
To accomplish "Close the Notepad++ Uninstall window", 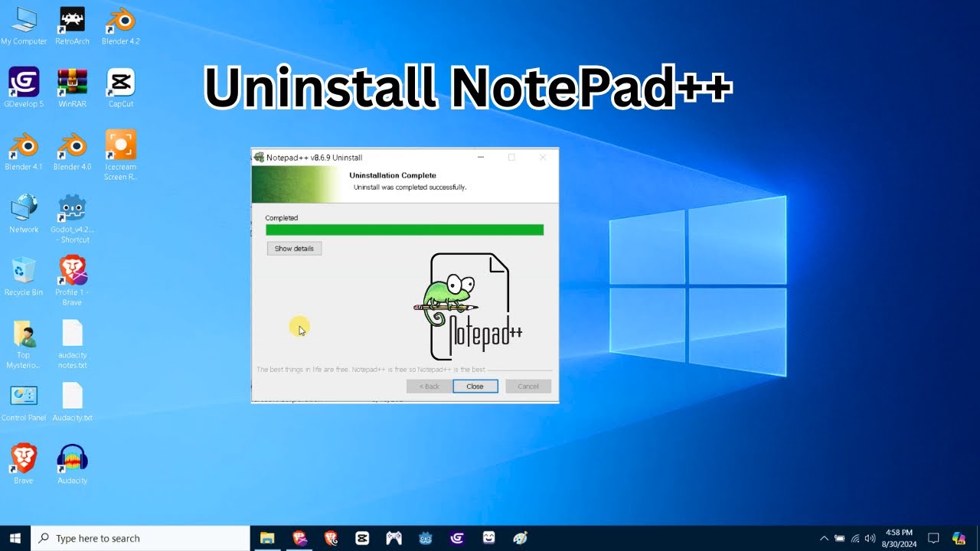I will tap(543, 158).
